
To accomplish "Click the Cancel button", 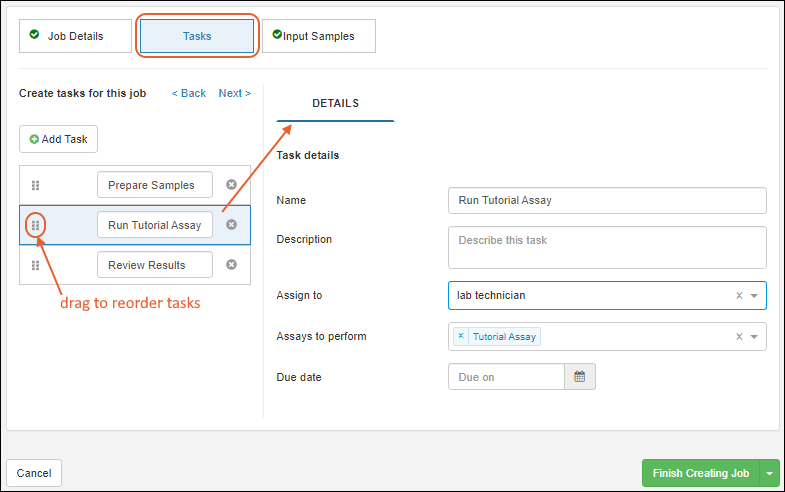I will pos(34,473).
